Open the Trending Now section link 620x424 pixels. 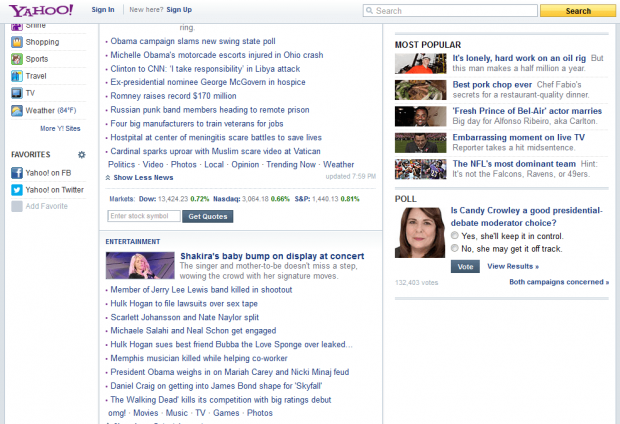[x=291, y=165]
